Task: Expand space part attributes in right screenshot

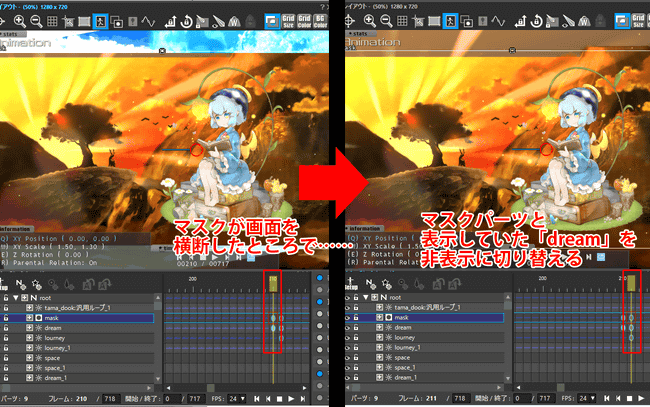Action: pos(379,357)
